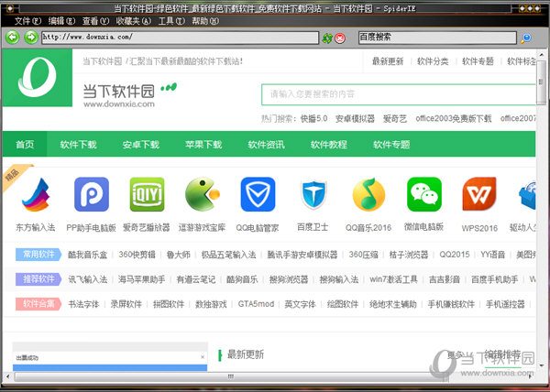Open the PP助手电脑版 icon
Image resolution: width=550 pixels, height=392 pixels.
(x=92, y=194)
